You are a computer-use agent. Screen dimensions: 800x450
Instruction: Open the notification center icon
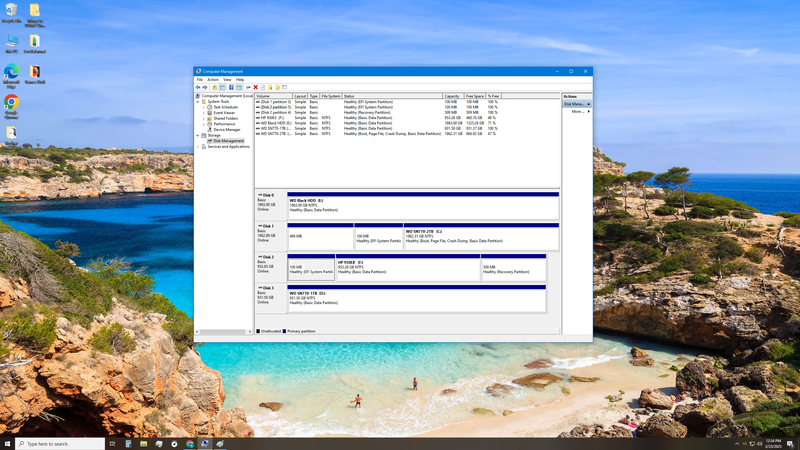[790, 444]
